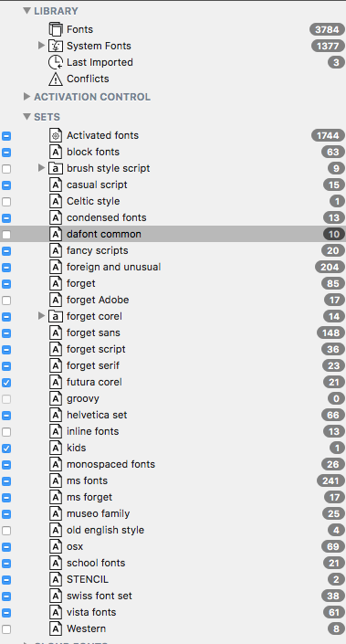This screenshot has width=346, height=644.
Task: Check the Western set checkbox
Action: [x=6, y=628]
